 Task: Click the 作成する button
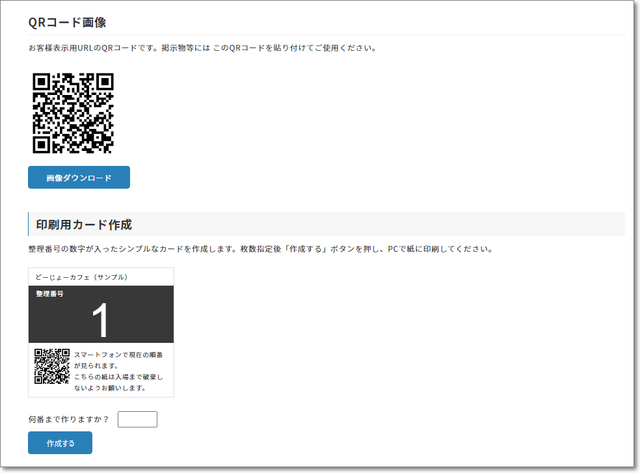tap(60, 442)
